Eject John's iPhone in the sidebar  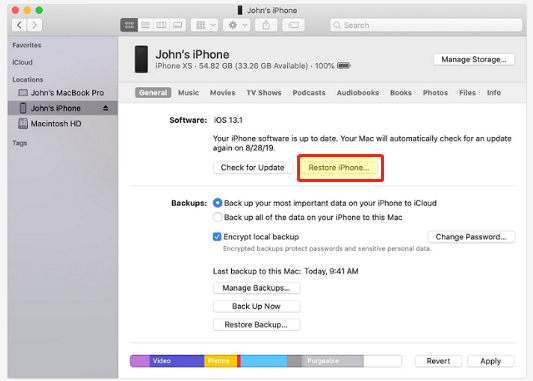point(106,108)
